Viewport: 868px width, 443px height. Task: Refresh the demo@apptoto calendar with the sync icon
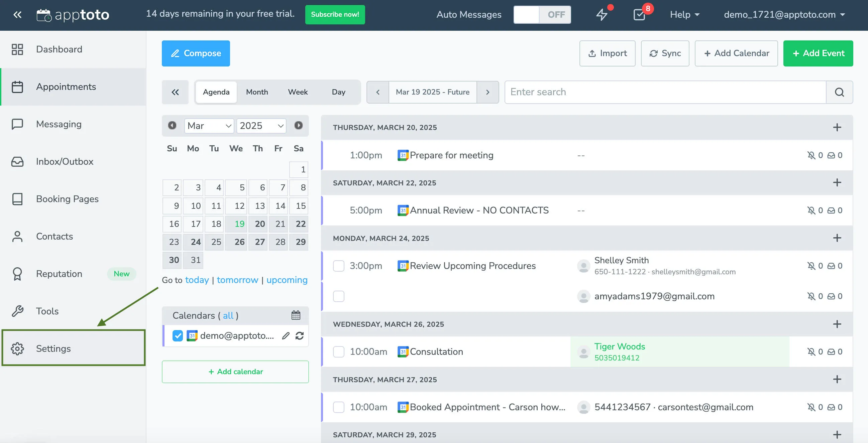pyautogui.click(x=300, y=336)
